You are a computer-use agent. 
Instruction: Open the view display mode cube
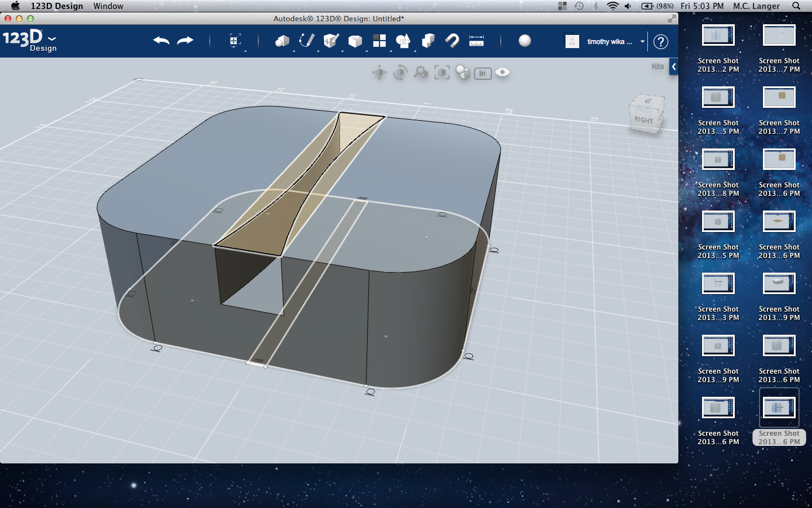(x=463, y=72)
